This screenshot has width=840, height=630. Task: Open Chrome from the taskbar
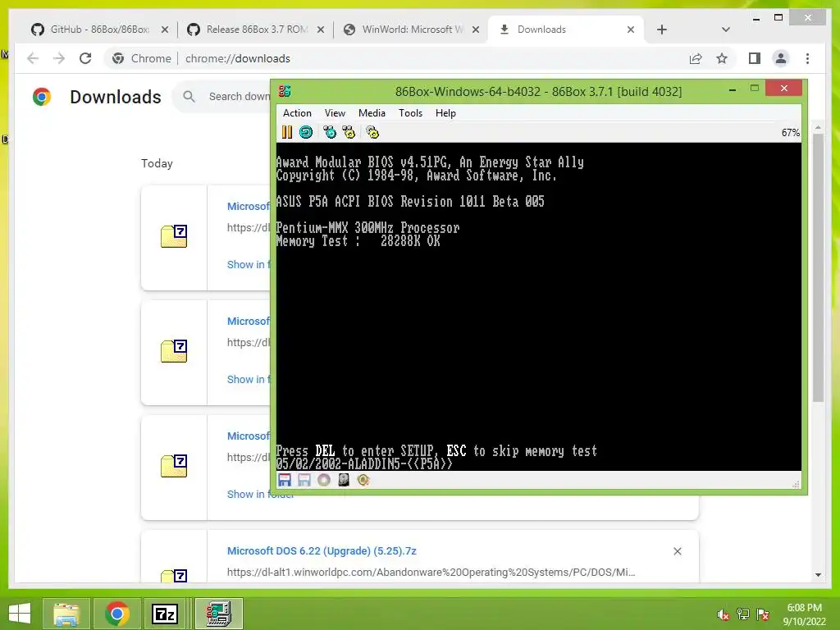point(116,614)
